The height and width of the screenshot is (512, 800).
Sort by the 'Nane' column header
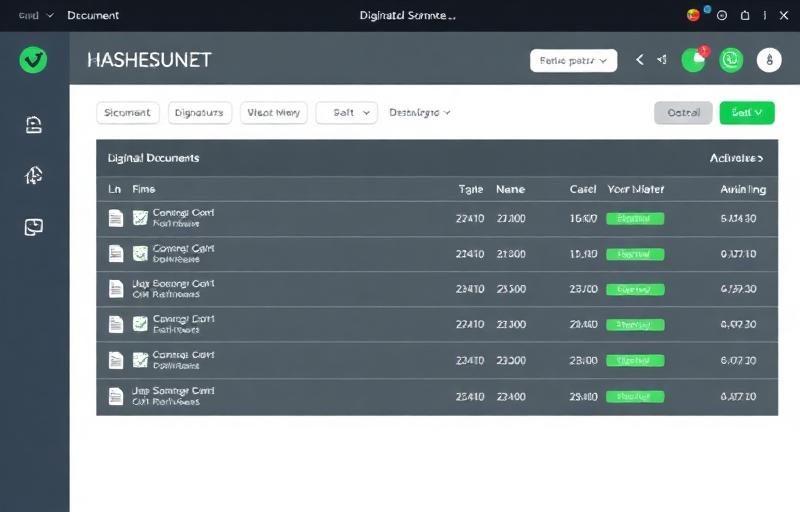[x=510, y=189]
